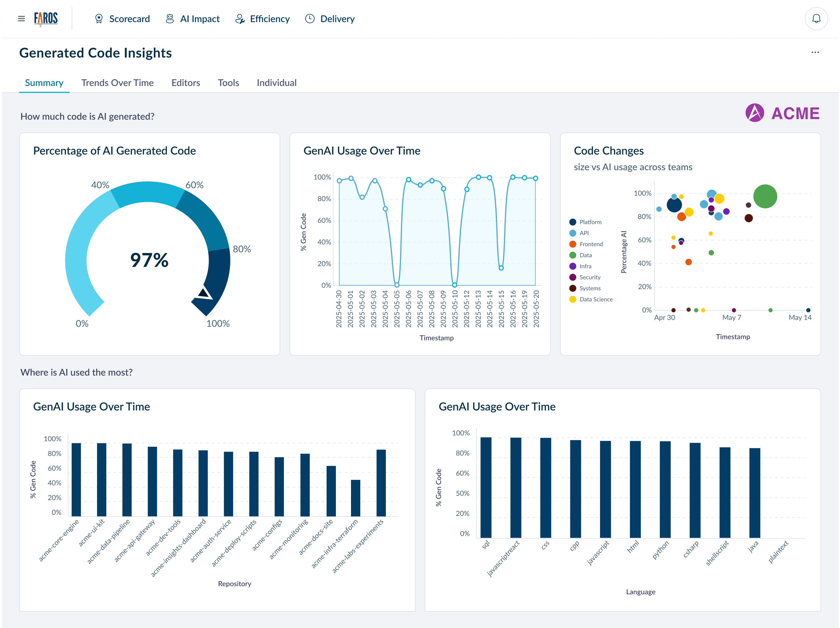The image size is (840, 628).
Task: Open the Individual tab
Action: (x=276, y=83)
